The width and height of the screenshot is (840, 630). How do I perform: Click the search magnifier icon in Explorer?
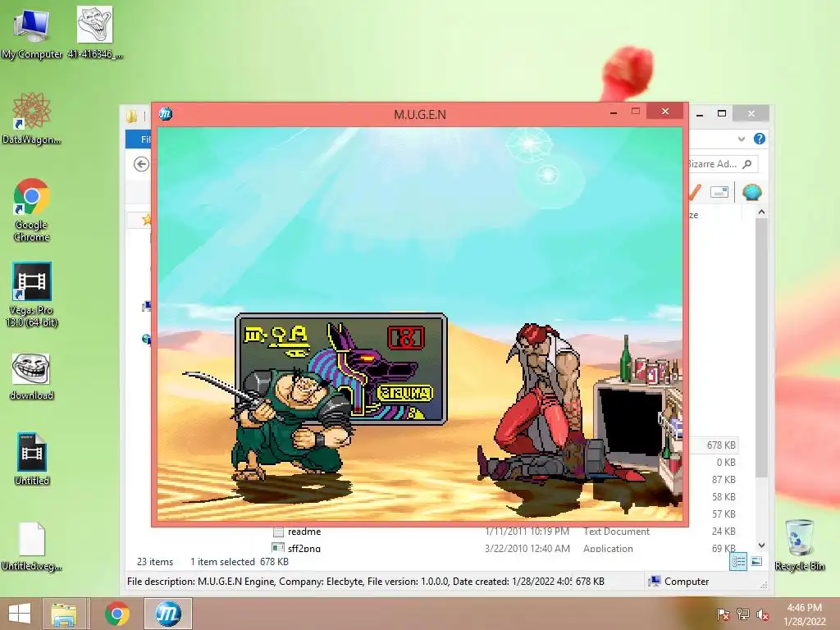coord(747,164)
